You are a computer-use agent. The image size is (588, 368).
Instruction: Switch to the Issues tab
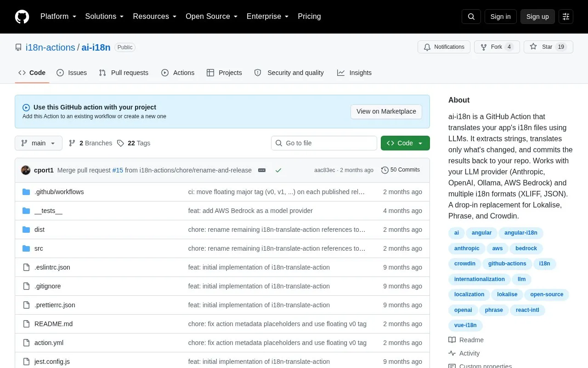[x=72, y=73]
